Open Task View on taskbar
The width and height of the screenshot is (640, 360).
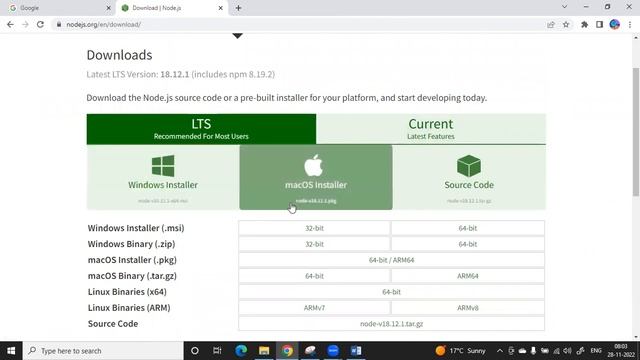[x=217, y=351]
